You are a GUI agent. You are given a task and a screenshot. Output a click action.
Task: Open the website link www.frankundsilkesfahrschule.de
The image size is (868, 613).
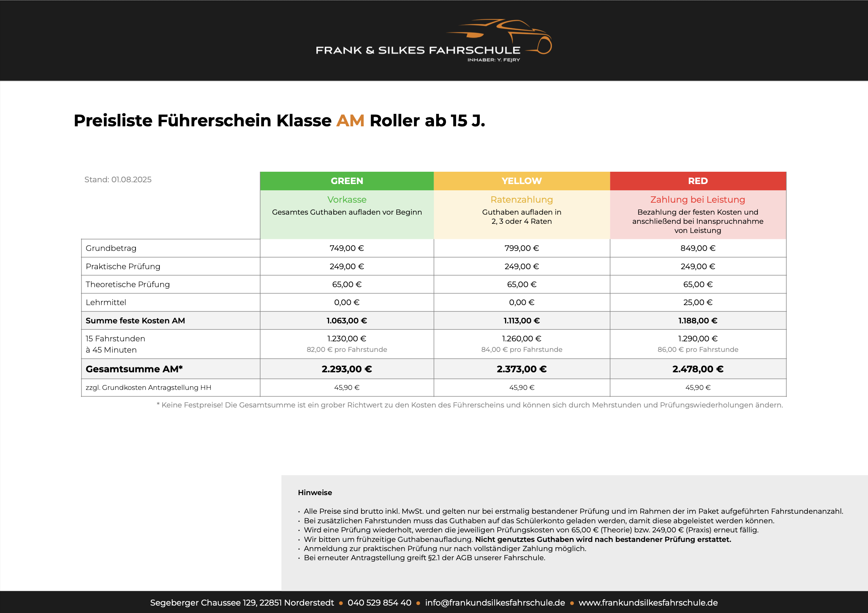click(x=648, y=603)
